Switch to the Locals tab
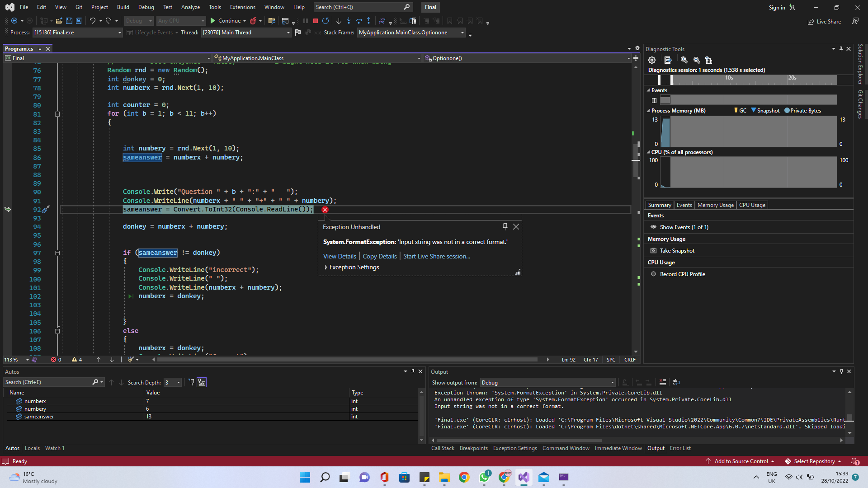The image size is (868, 488). pos(32,448)
